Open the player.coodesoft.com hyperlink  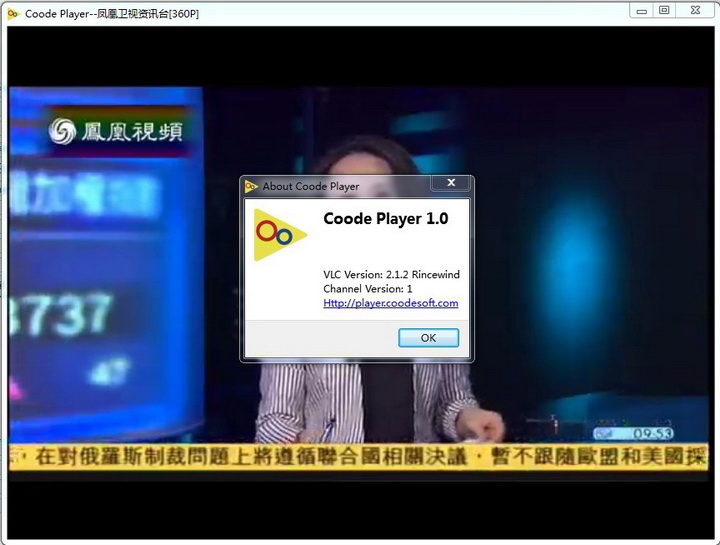click(x=391, y=303)
